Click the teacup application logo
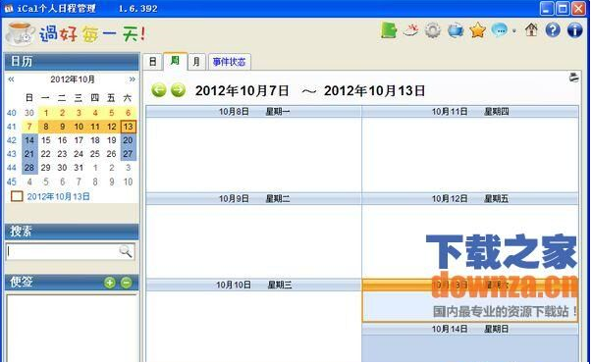This screenshot has height=364, width=592. 20,33
